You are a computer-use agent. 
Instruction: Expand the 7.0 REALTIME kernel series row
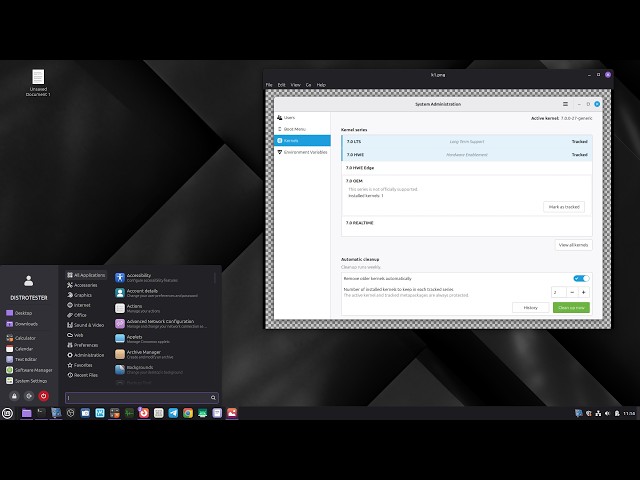(467, 223)
